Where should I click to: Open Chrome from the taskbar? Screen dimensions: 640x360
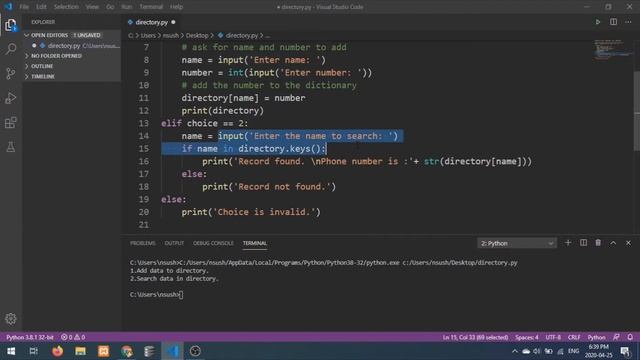(x=127, y=351)
